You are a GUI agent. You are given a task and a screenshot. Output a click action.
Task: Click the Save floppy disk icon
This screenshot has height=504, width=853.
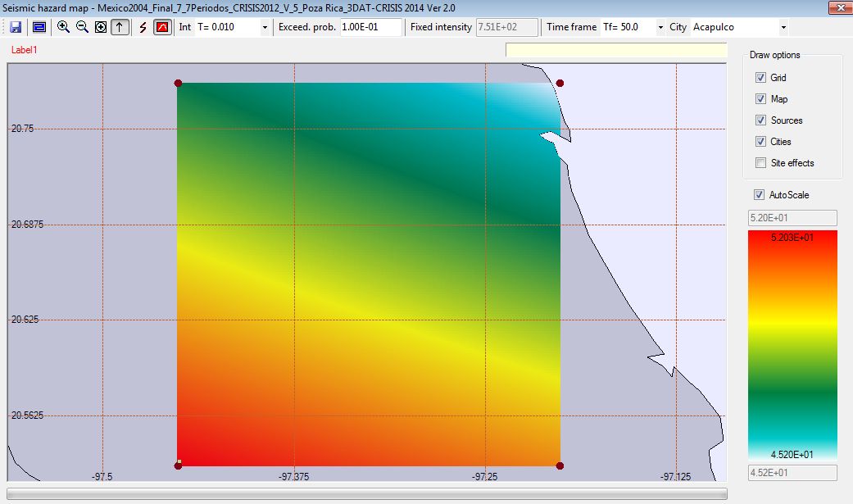coord(16,27)
